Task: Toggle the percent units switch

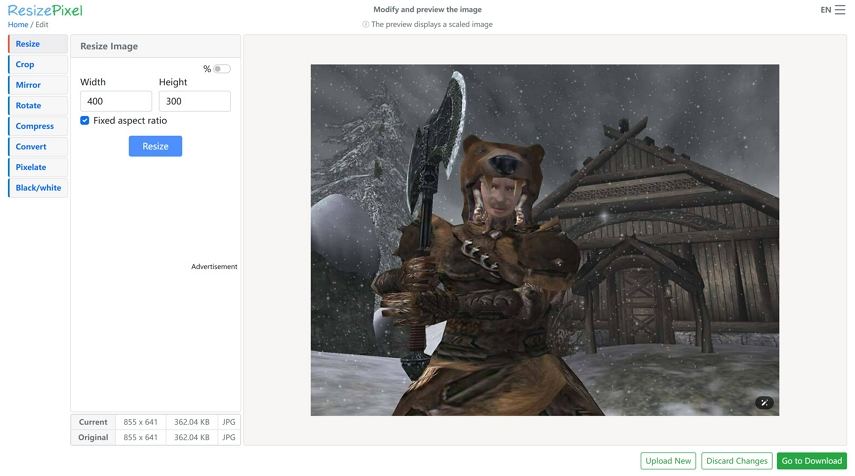Action: [x=221, y=69]
